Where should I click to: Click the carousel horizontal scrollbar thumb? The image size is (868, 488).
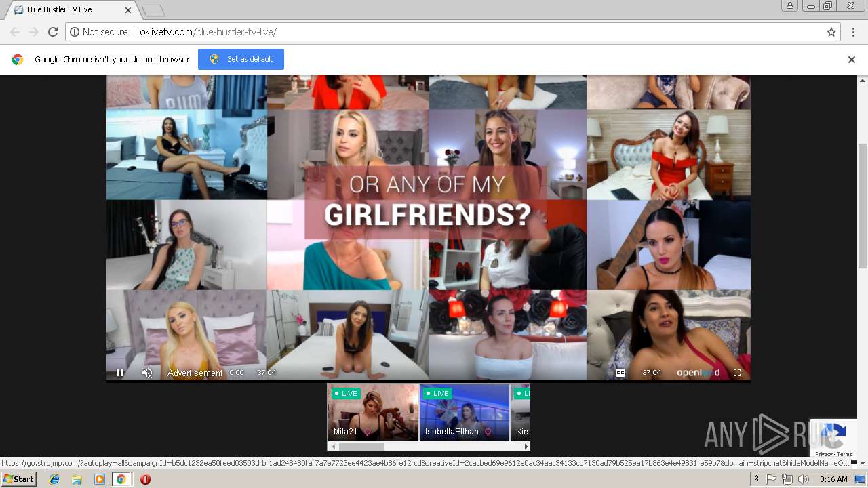361,447
